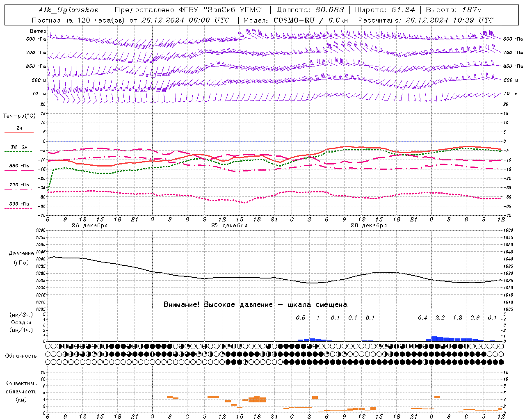Viewport: 525px width, 420px height.
Task: Click the "700 гПа" temperature legend label
Action: 19,185
